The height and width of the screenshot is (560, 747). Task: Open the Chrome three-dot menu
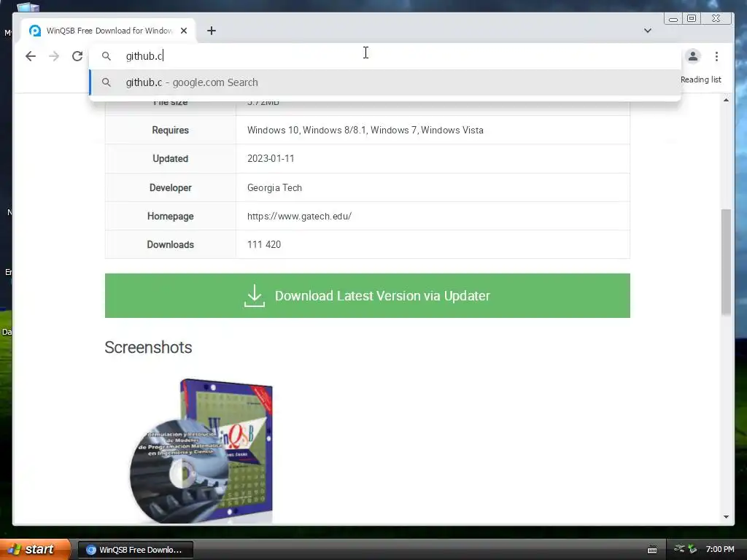[x=716, y=56]
